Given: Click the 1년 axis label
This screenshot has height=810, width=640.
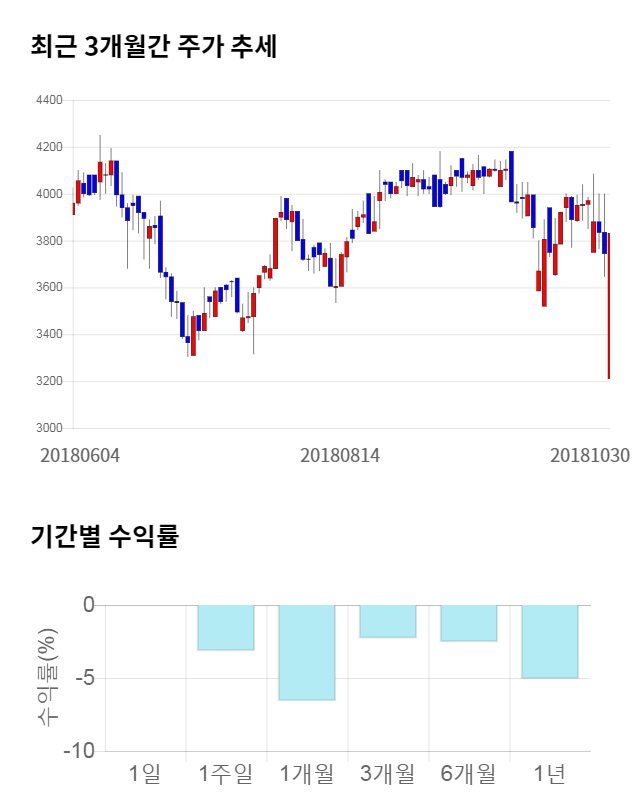Looking at the screenshot, I should tap(550, 773).
